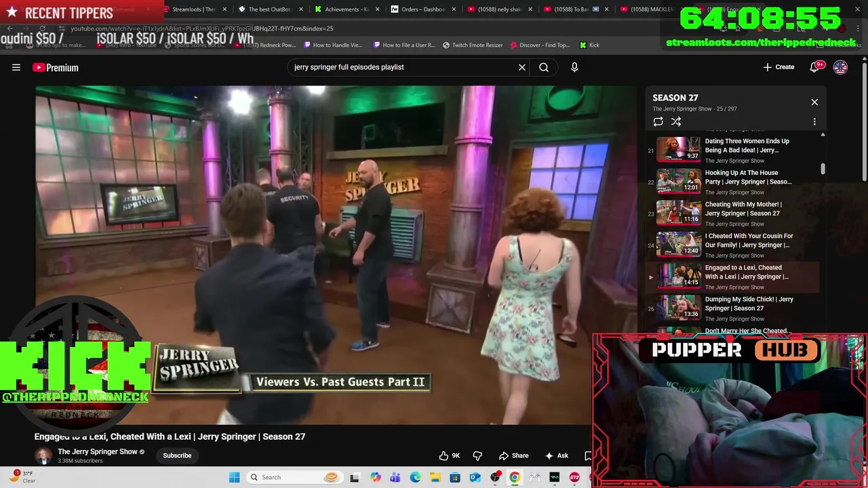This screenshot has height=488, width=868.
Task: Open the channel avatar next to Subscribe
Action: [43, 455]
